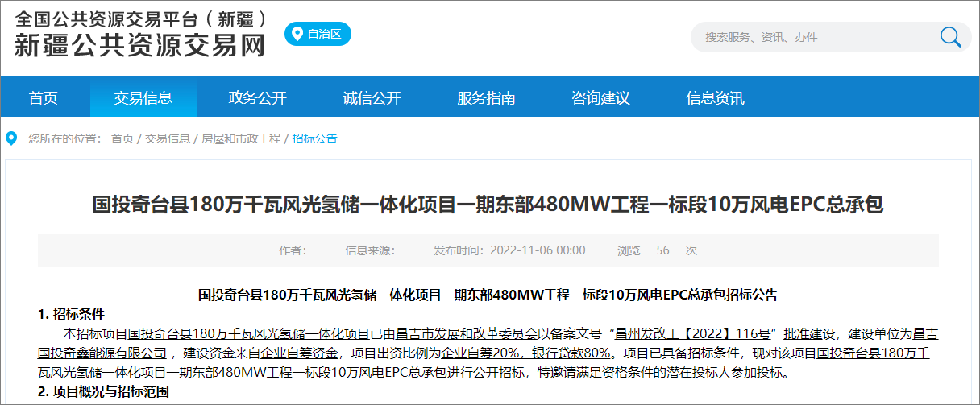980x405 pixels.
Task: Click the location pin icon beside breadcrumb
Action: tap(11, 138)
